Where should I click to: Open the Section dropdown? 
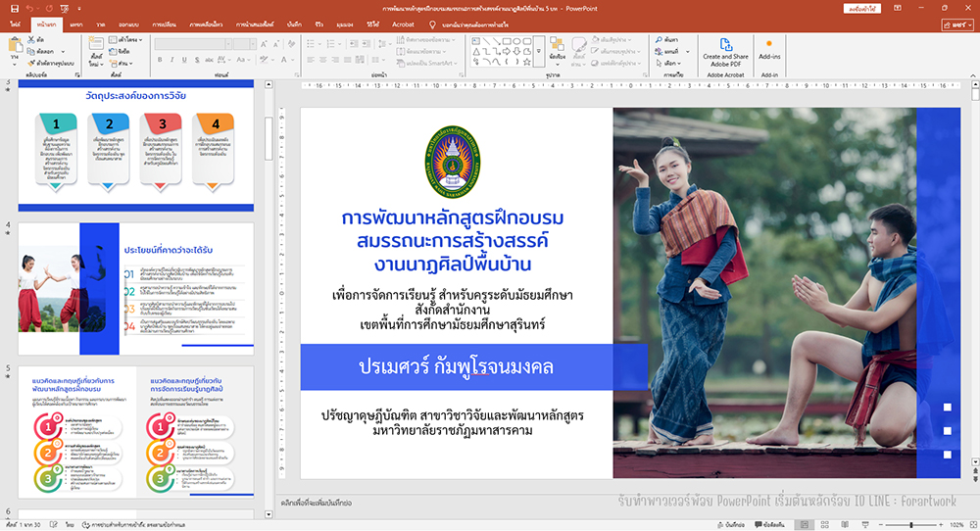(x=121, y=63)
